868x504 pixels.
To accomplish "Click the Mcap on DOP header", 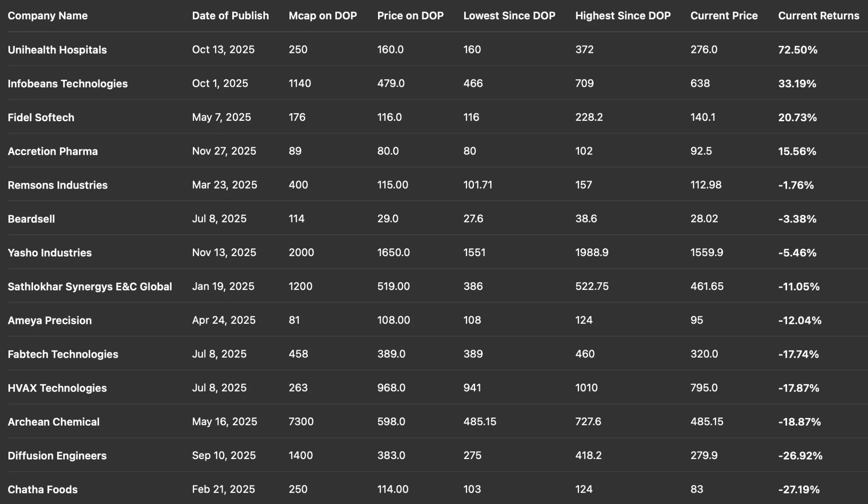I will pyautogui.click(x=323, y=16).
